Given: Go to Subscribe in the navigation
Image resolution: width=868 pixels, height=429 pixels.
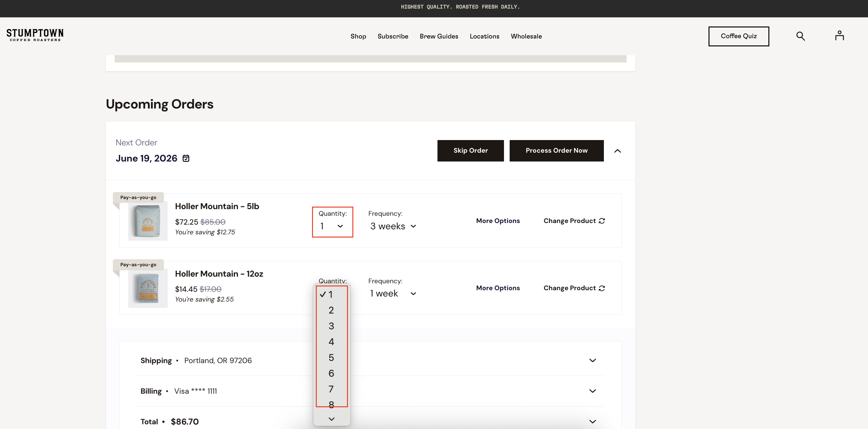Looking at the screenshot, I should tap(393, 36).
